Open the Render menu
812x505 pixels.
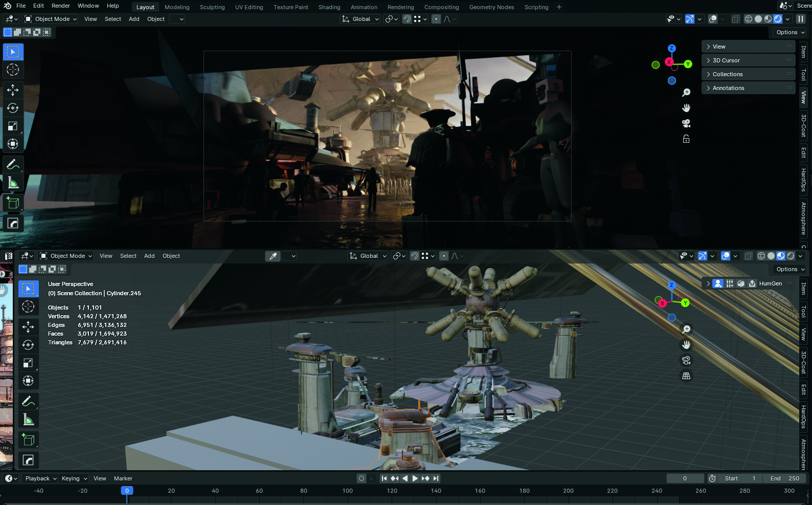[x=61, y=6]
